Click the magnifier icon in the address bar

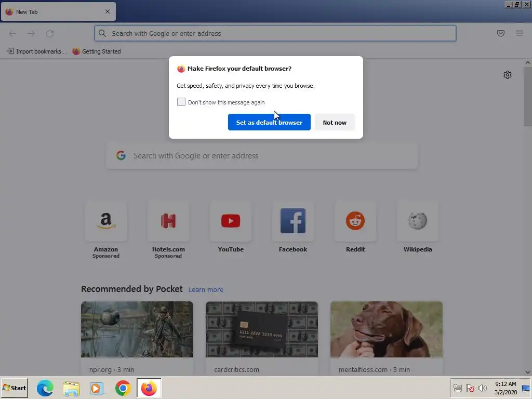pyautogui.click(x=102, y=33)
